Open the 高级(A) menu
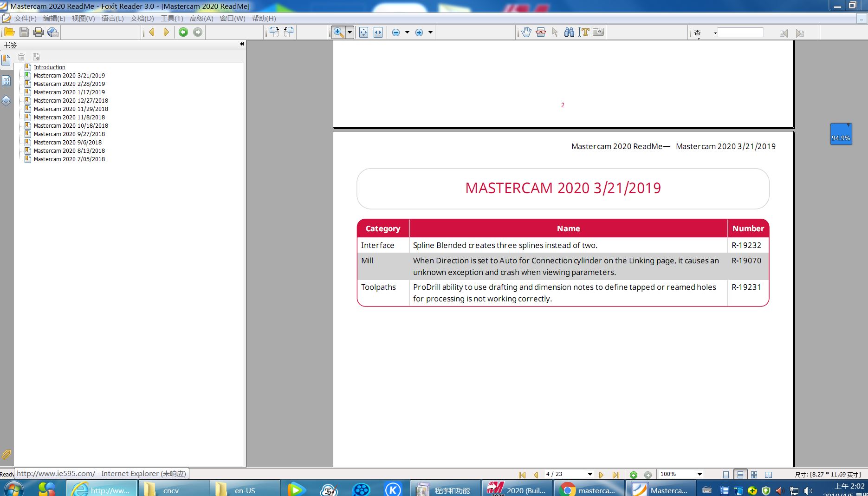 tap(201, 19)
